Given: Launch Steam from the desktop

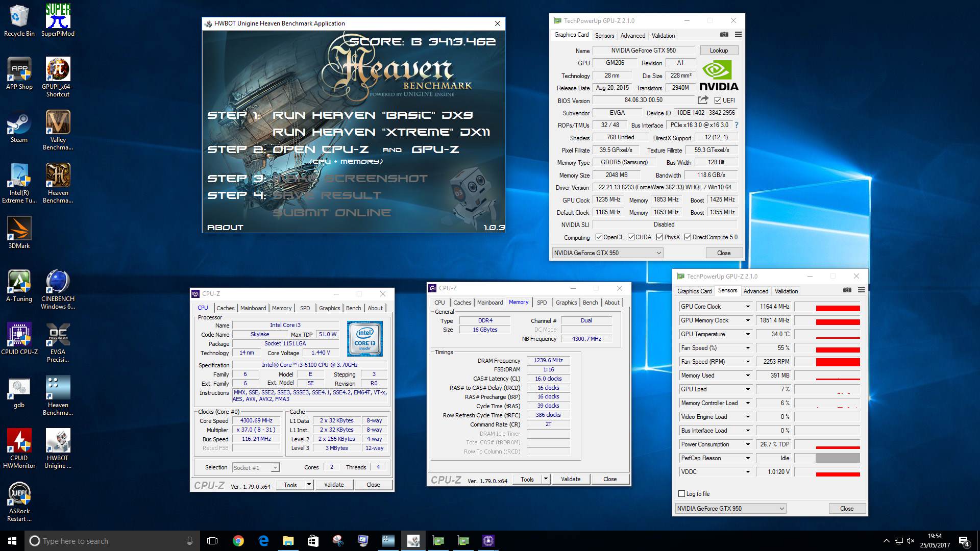Looking at the screenshot, I should coord(19,127).
